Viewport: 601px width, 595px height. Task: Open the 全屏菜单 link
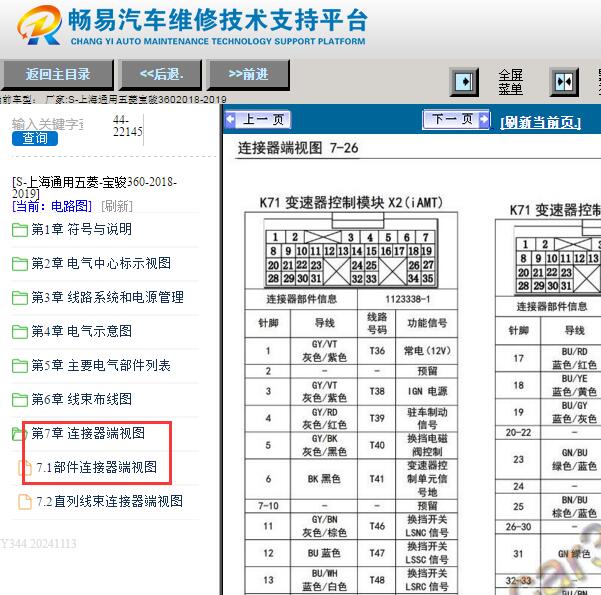point(510,82)
